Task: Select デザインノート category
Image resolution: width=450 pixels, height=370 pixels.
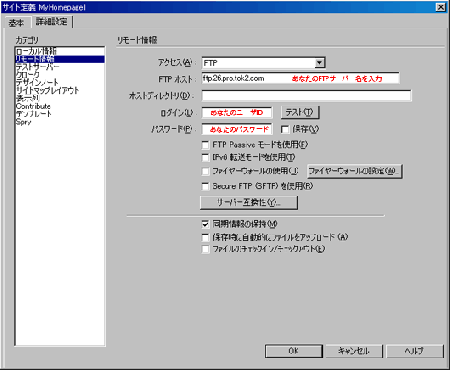Action: pos(37,82)
